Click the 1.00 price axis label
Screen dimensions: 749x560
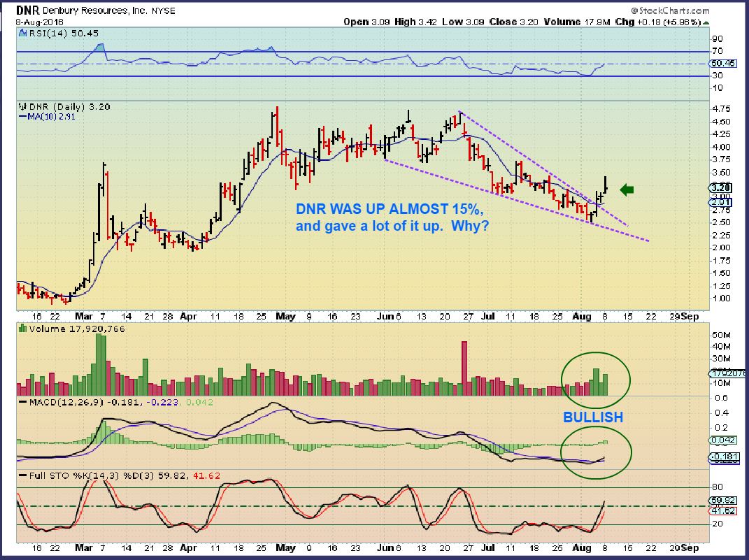tap(721, 299)
